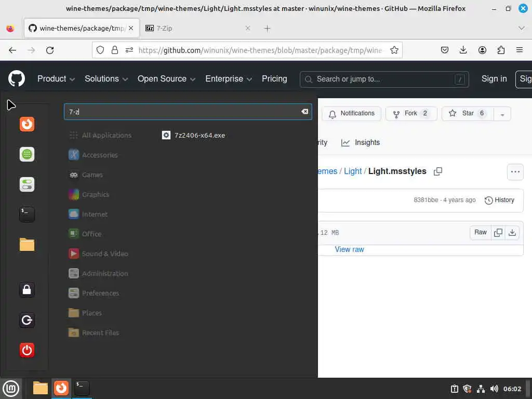Launch Terminal from menu favorites sidebar
Image resolution: width=532 pixels, height=399 pixels.
pos(27,215)
